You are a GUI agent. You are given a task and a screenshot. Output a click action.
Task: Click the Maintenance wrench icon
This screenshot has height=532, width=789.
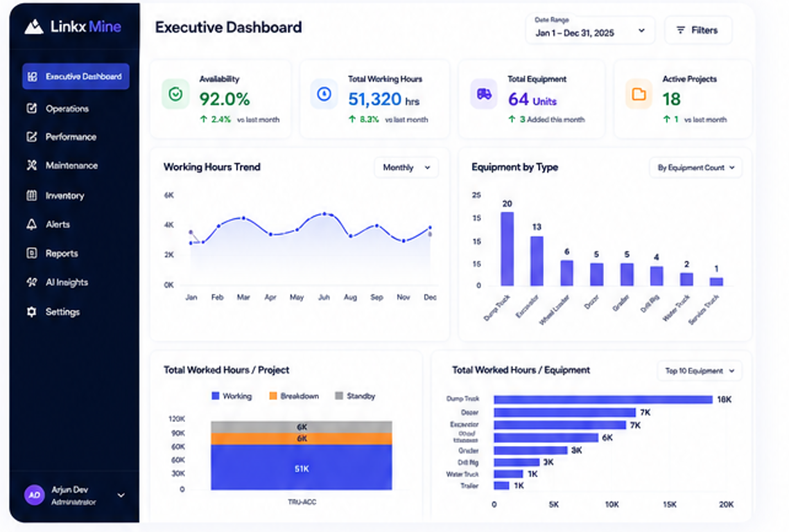(x=32, y=166)
